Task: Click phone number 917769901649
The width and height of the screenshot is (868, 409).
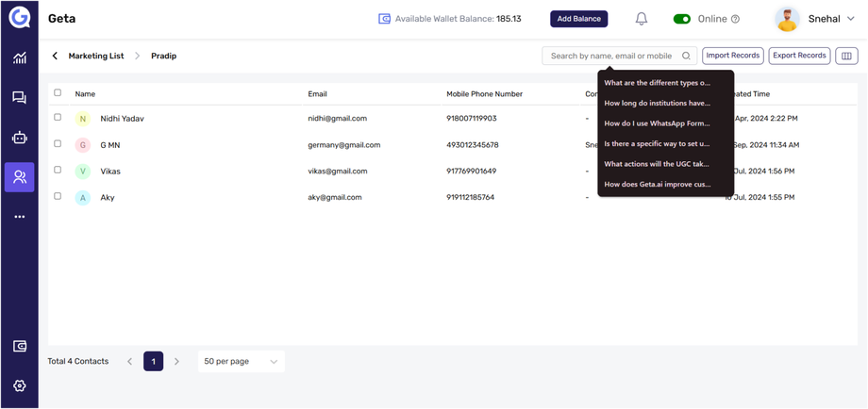Action: [x=471, y=172]
